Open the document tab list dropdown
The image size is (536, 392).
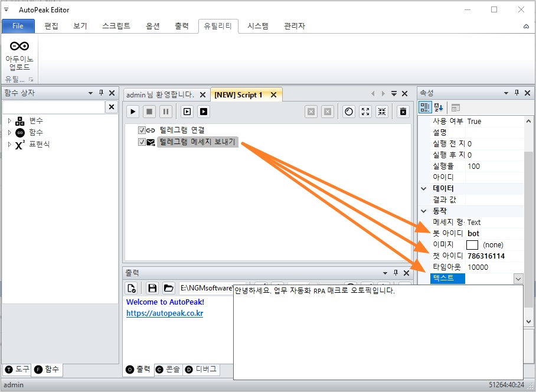pyautogui.click(x=394, y=94)
